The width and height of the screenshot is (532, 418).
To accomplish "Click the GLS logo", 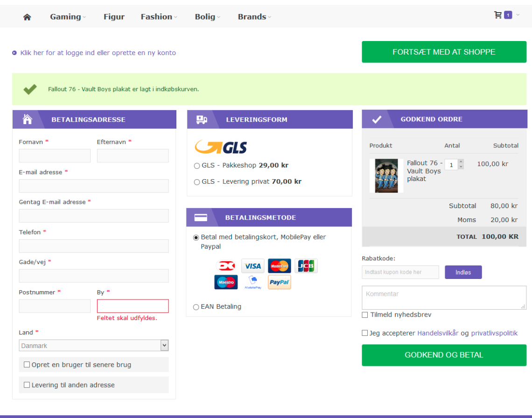I will [221, 147].
